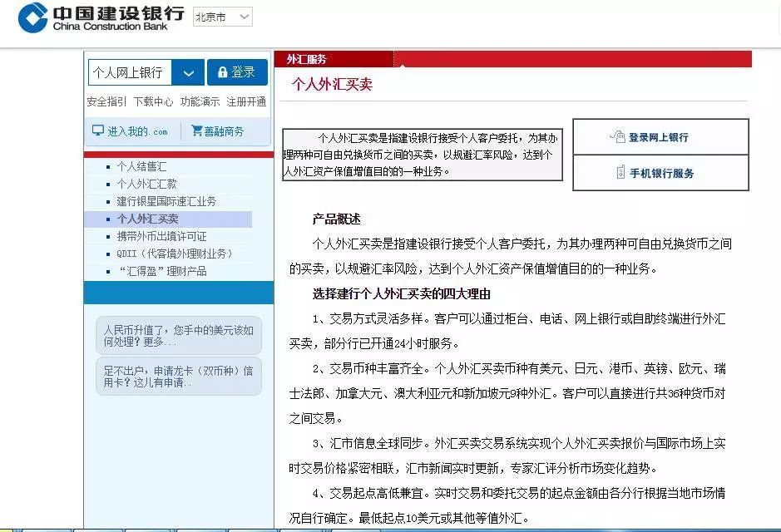Click the 选择建行个人外汇买卖的四大理由 heading

[x=402, y=293]
